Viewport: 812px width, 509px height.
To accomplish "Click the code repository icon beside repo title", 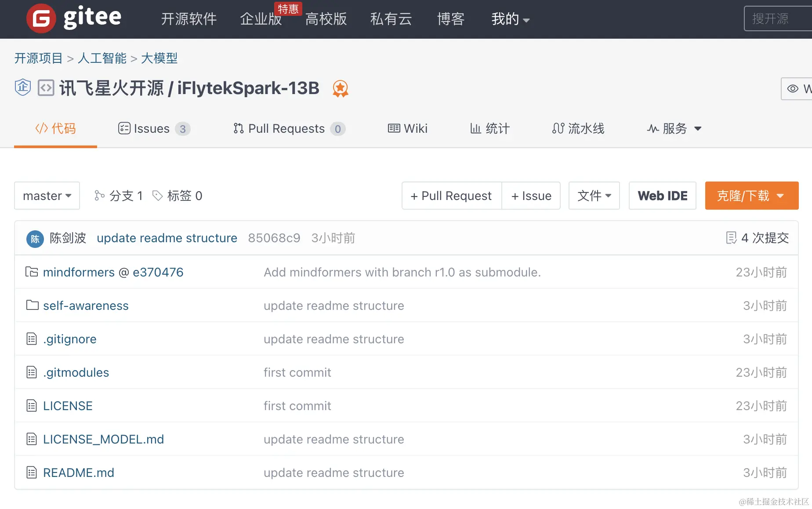I will 46,88.
